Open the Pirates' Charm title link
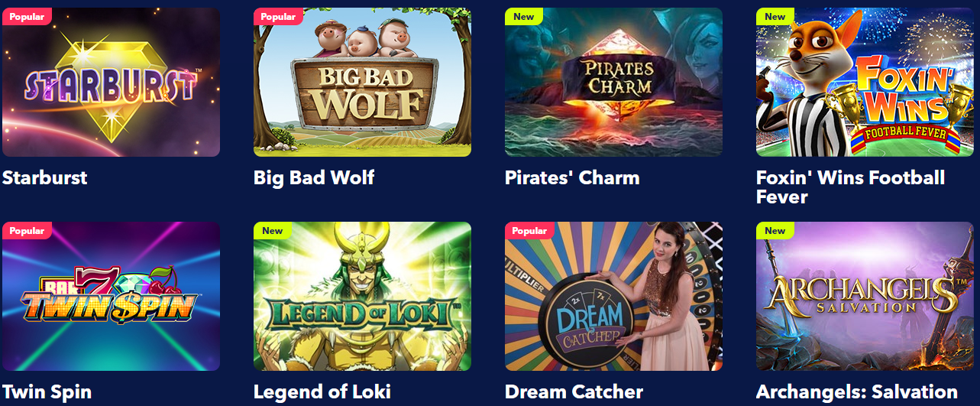Image resolution: width=980 pixels, height=406 pixels. [572, 178]
